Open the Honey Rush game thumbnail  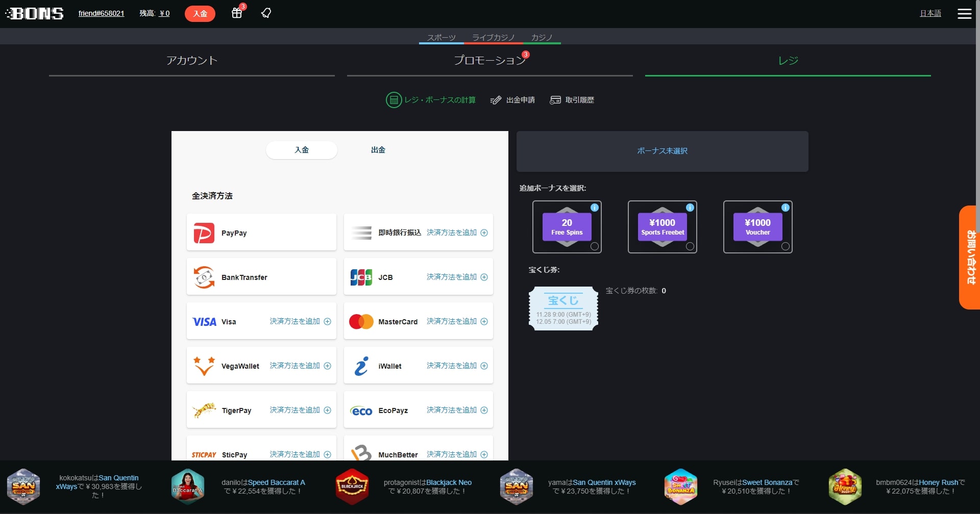(x=845, y=487)
